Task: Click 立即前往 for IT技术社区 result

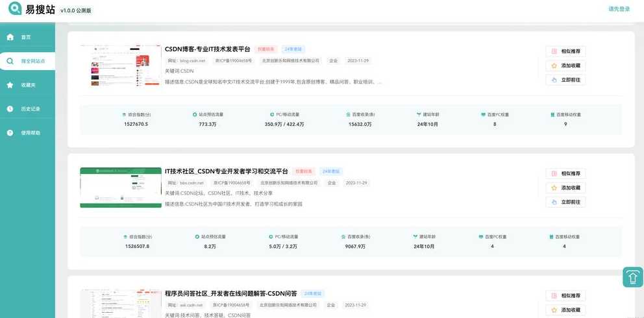Action: pos(565,202)
